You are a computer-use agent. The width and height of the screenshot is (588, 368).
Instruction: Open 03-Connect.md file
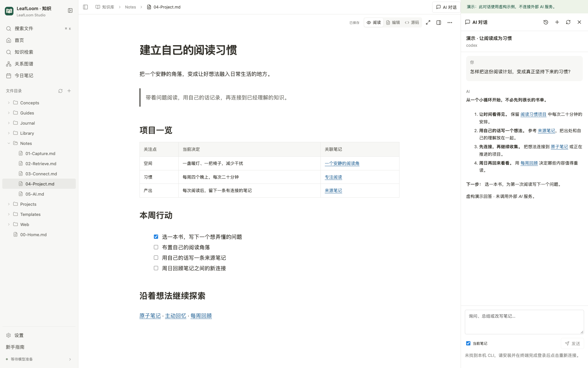coord(39,174)
